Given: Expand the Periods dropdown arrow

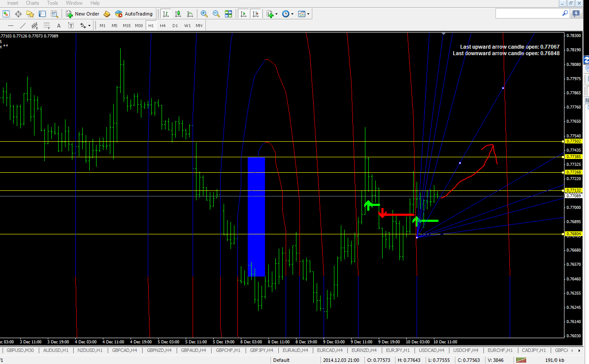Looking at the screenshot, I should point(293,14).
